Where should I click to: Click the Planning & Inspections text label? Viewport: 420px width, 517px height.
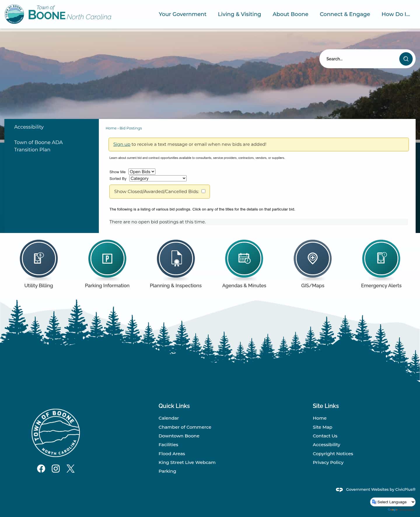(176, 285)
